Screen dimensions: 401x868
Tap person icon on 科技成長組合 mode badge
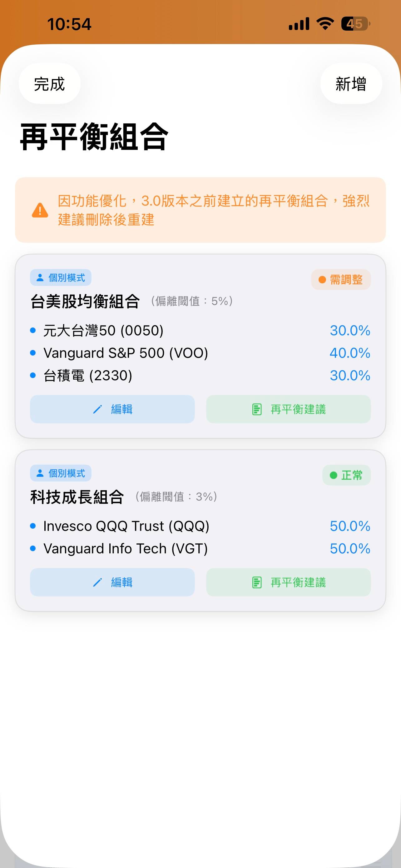[x=40, y=473]
